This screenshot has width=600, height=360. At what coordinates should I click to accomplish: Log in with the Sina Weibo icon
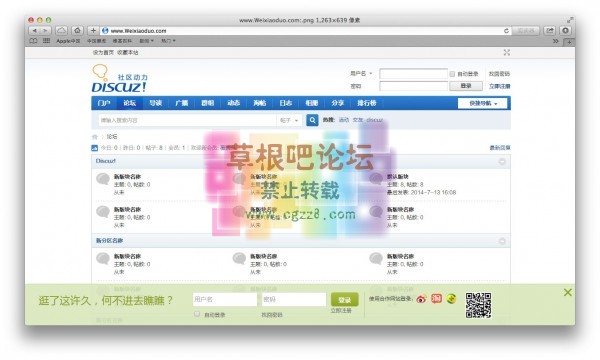421,299
